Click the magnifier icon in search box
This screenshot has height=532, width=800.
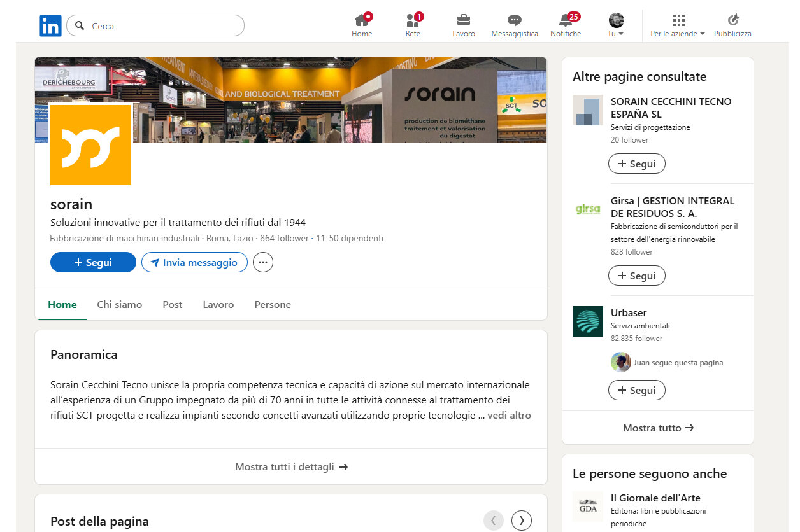click(80, 26)
